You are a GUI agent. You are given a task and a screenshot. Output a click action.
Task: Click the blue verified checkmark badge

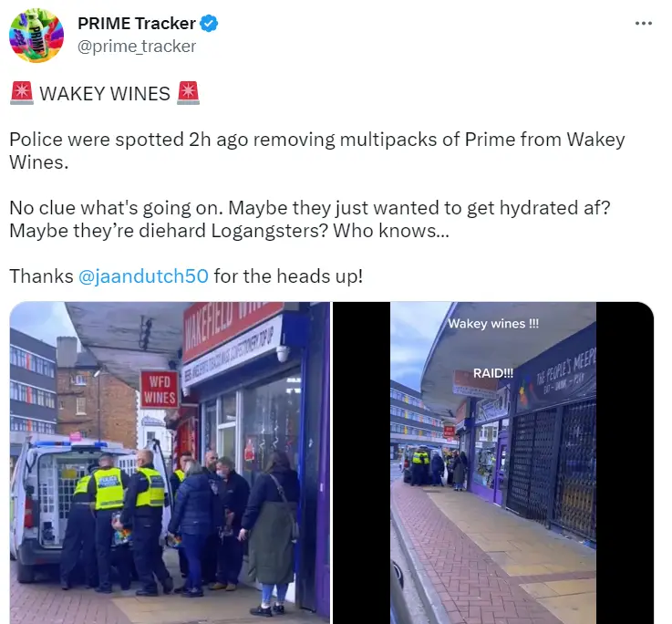pyautogui.click(x=209, y=23)
